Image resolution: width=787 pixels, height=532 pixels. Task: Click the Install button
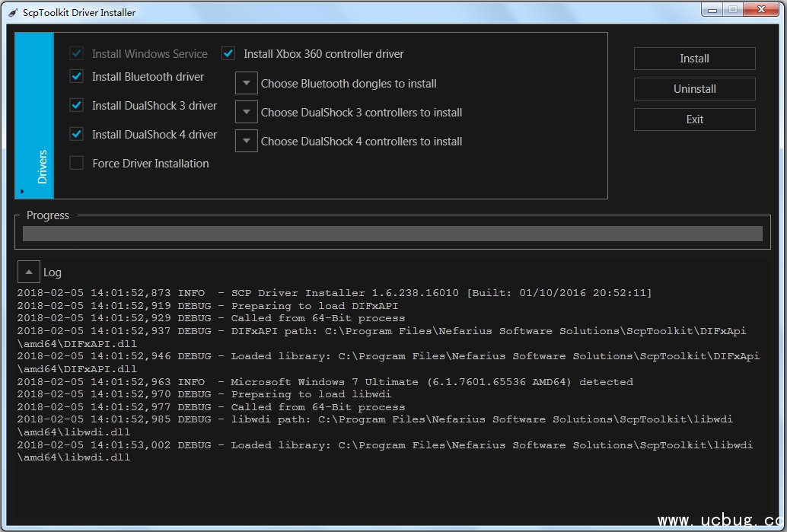click(x=695, y=59)
